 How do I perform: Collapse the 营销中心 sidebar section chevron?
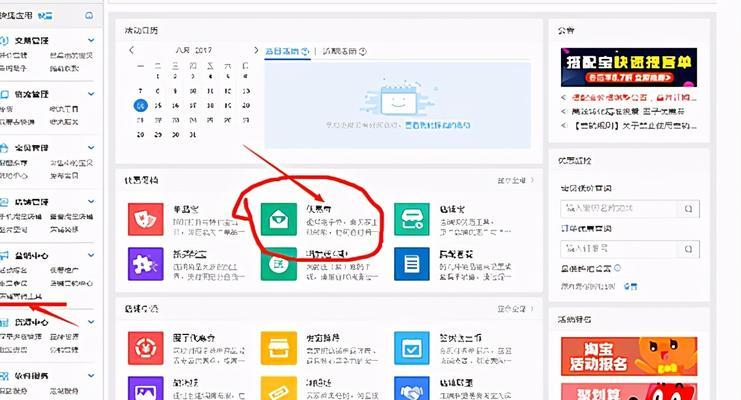tap(91, 255)
